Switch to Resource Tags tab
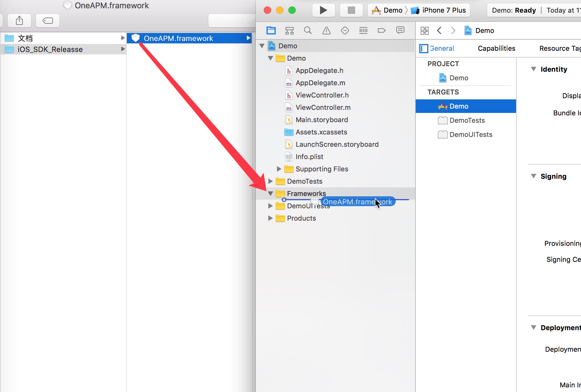The image size is (581, 392). [x=560, y=49]
